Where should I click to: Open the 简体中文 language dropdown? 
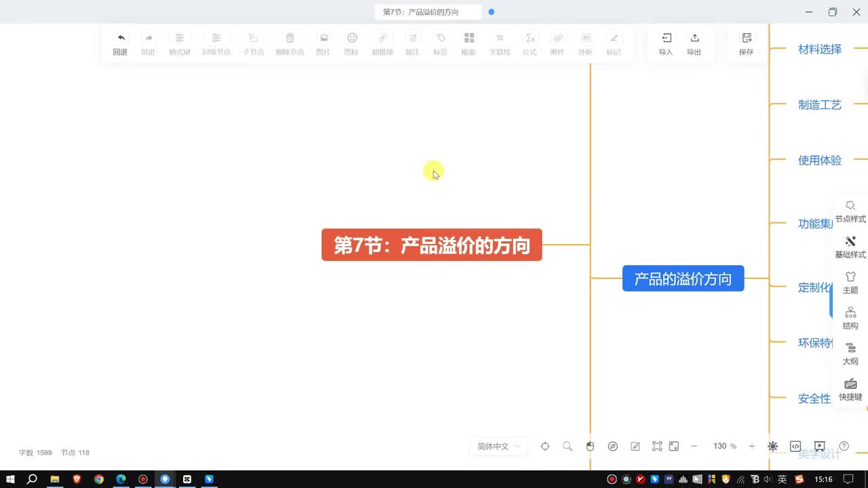[498, 446]
